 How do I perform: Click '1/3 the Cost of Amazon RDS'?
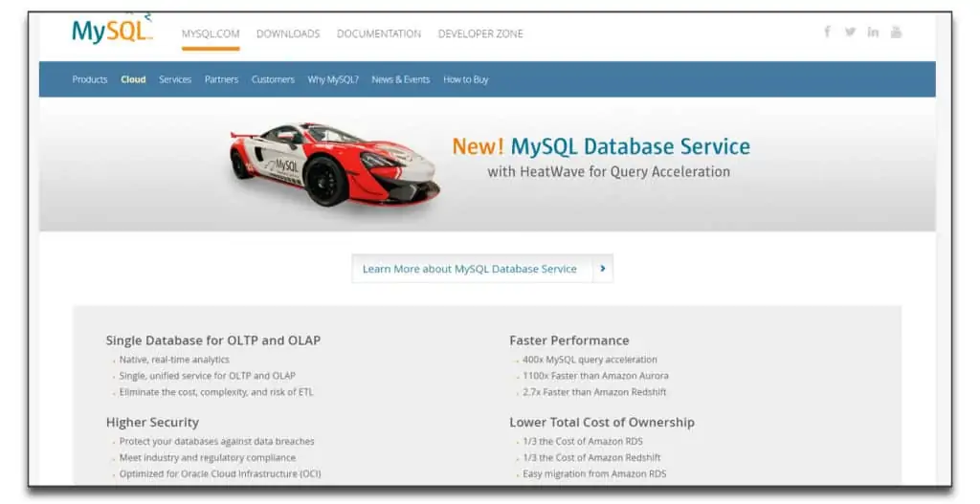pyautogui.click(x=583, y=442)
